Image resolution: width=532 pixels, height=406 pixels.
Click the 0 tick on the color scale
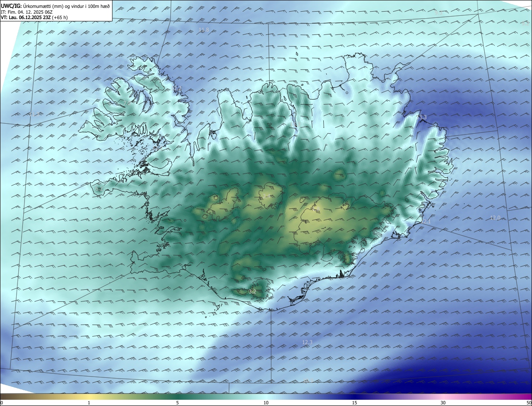coord(1,403)
